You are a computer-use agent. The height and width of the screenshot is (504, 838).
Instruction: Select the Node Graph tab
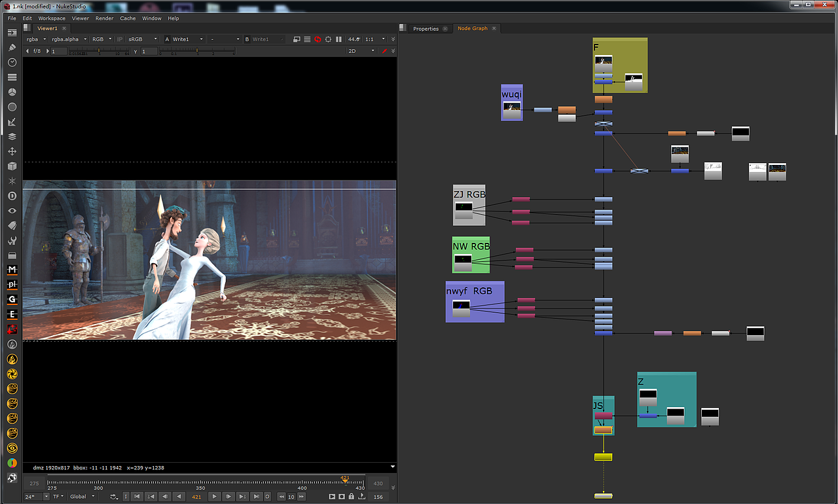[x=472, y=29]
